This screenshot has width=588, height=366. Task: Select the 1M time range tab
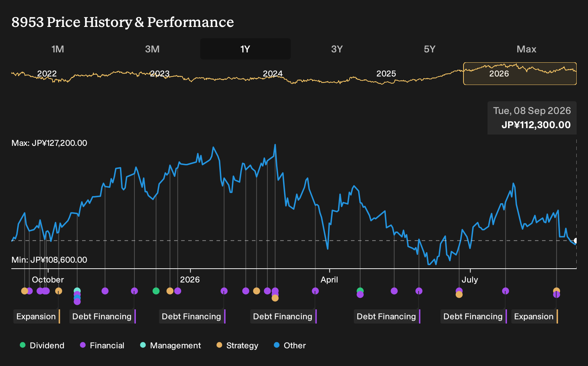tap(58, 49)
